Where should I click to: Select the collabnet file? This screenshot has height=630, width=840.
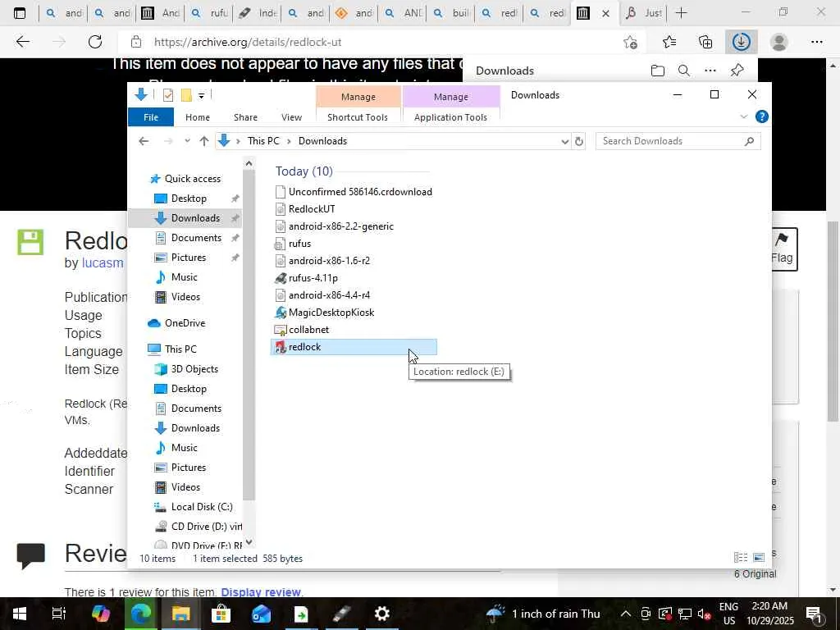(x=308, y=330)
